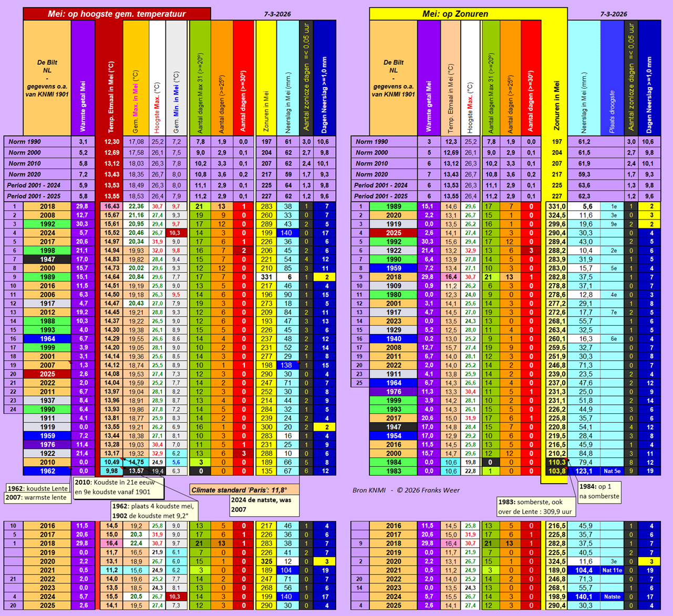Select the '2024 de natste, was 2007' note
Viewport: 673px width, 616px height.
(x=264, y=504)
